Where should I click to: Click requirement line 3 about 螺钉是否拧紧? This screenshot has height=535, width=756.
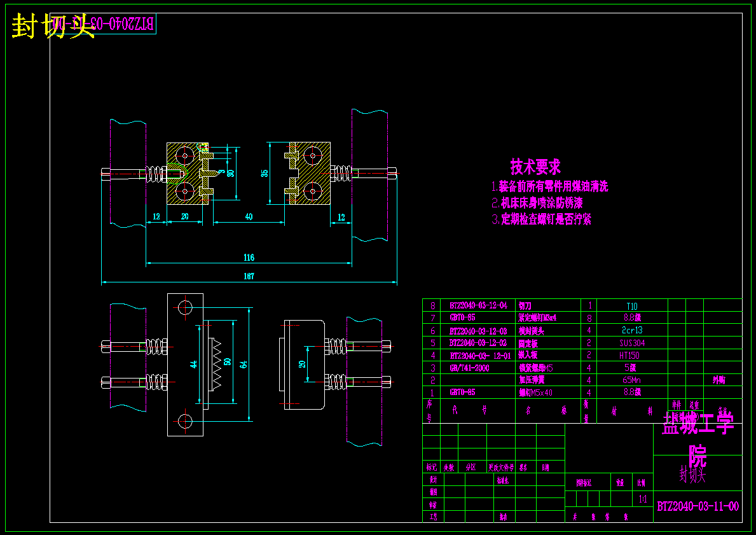coord(541,219)
